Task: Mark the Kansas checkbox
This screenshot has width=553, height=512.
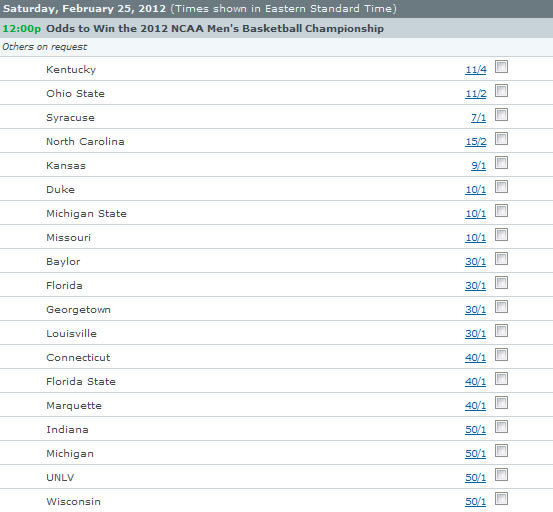Action: point(501,163)
